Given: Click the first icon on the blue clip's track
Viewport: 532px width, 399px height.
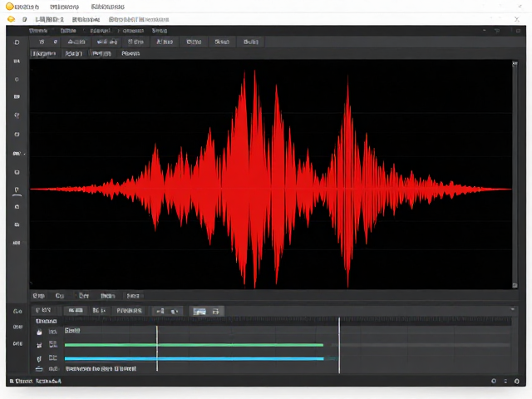Looking at the screenshot, I should [x=39, y=358].
